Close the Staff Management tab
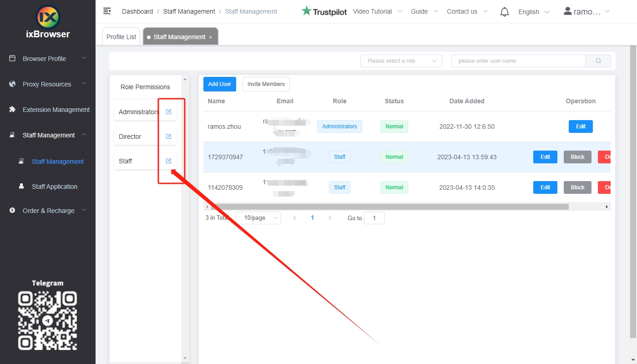The image size is (637, 364). point(211,37)
